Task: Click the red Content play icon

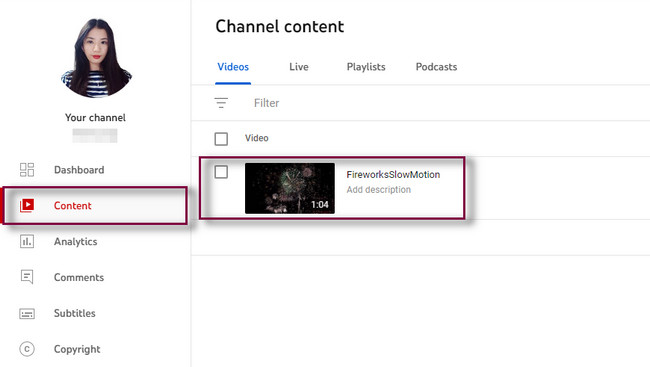Action: [x=27, y=205]
